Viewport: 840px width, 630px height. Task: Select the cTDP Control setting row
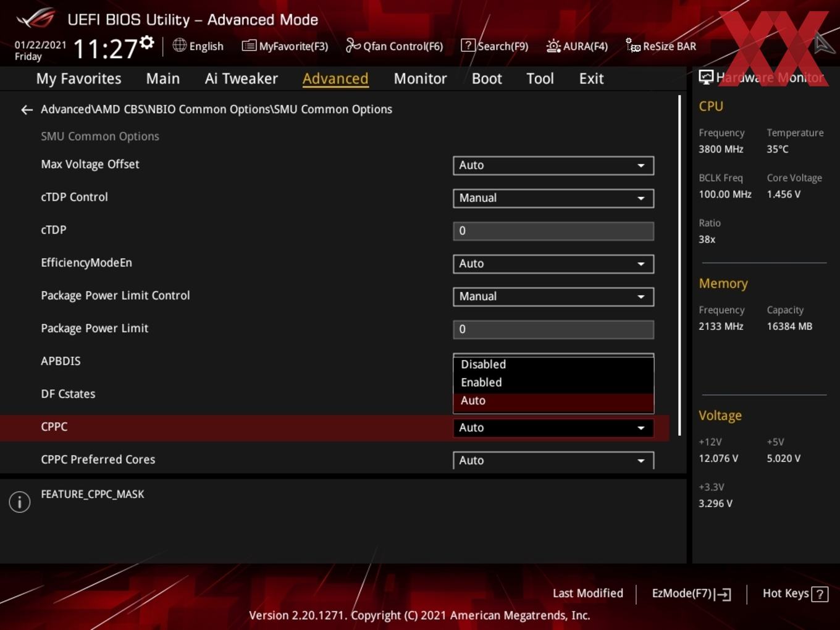click(334, 198)
